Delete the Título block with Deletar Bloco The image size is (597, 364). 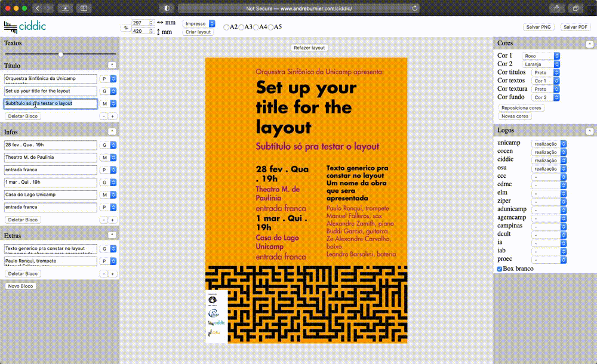coord(23,116)
